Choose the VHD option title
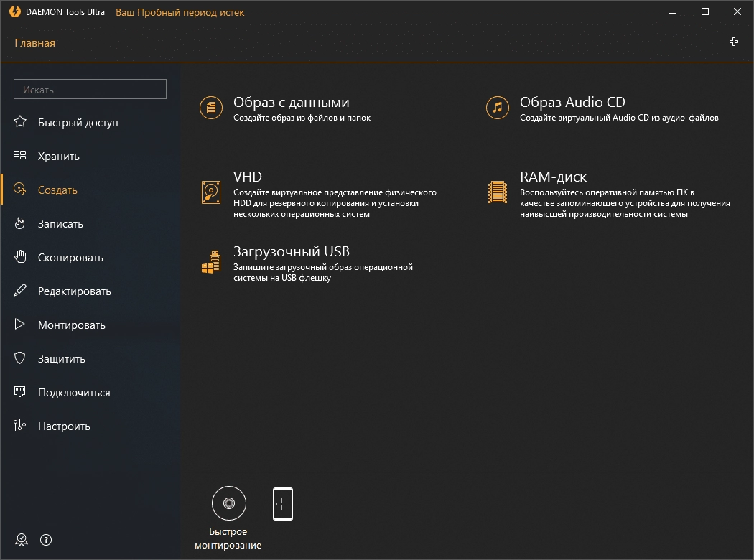This screenshot has width=754, height=560. [x=248, y=177]
